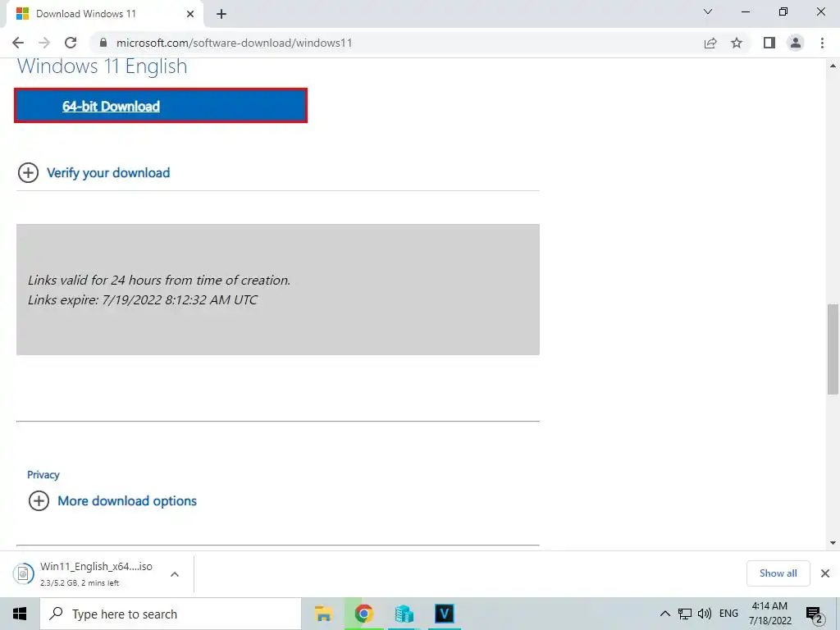Close the downloads bar
840x630 pixels.
pyautogui.click(x=825, y=573)
